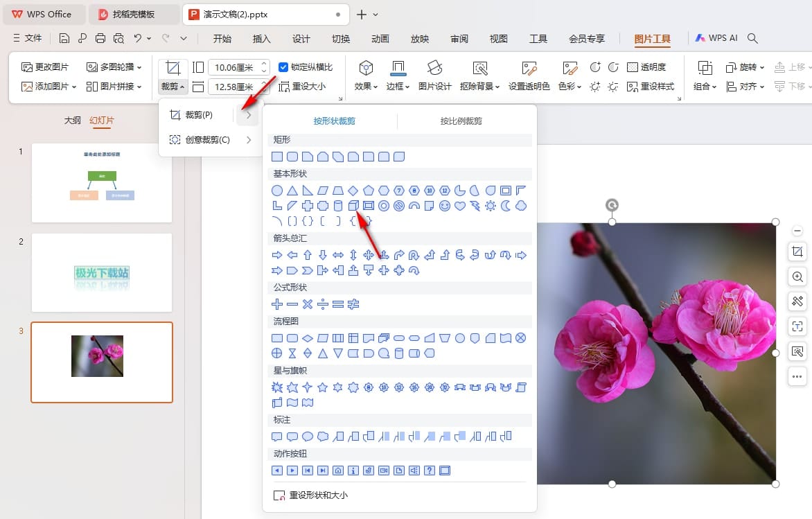
Task: Open the search magnifier in ribbon
Action: pos(753,38)
